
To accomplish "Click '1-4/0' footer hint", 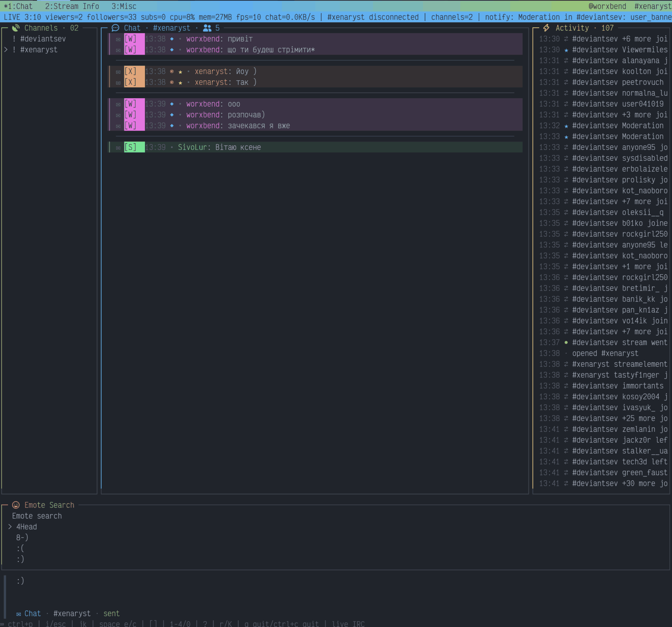I will pyautogui.click(x=180, y=624).
